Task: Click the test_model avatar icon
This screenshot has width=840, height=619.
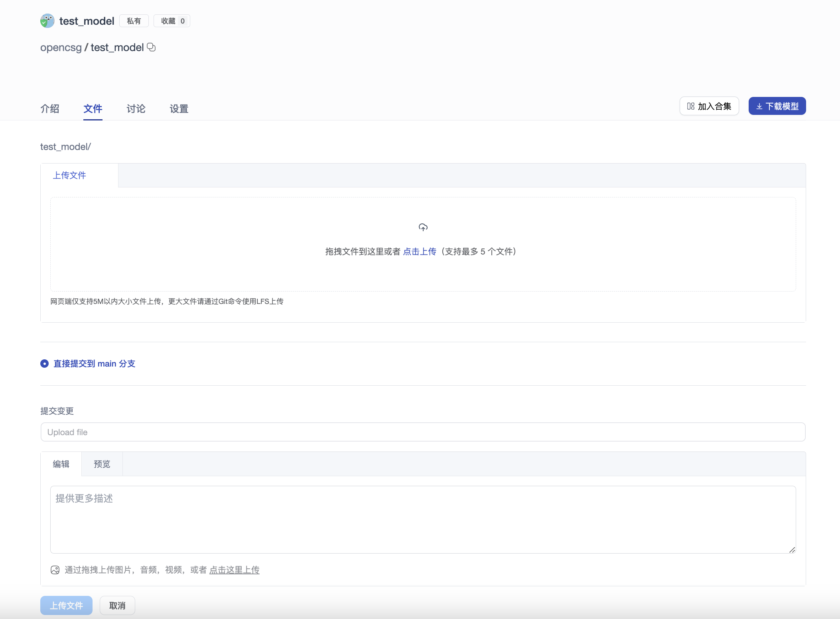Action: 47,21
